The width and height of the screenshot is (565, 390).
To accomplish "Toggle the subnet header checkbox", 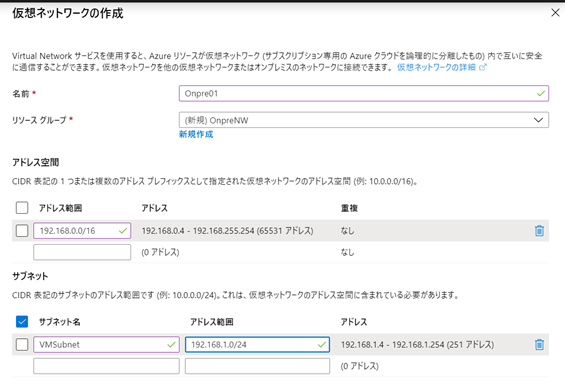I will pyautogui.click(x=22, y=322).
